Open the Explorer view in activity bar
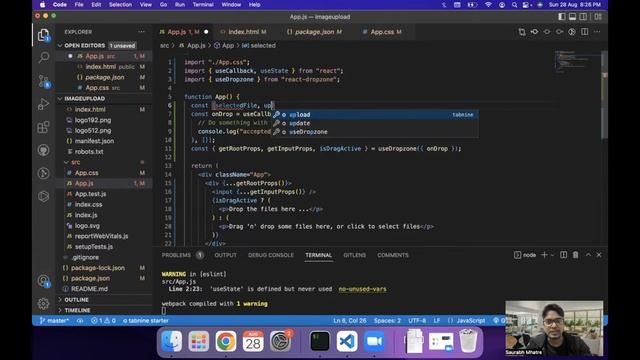 pyautogui.click(x=44, y=35)
